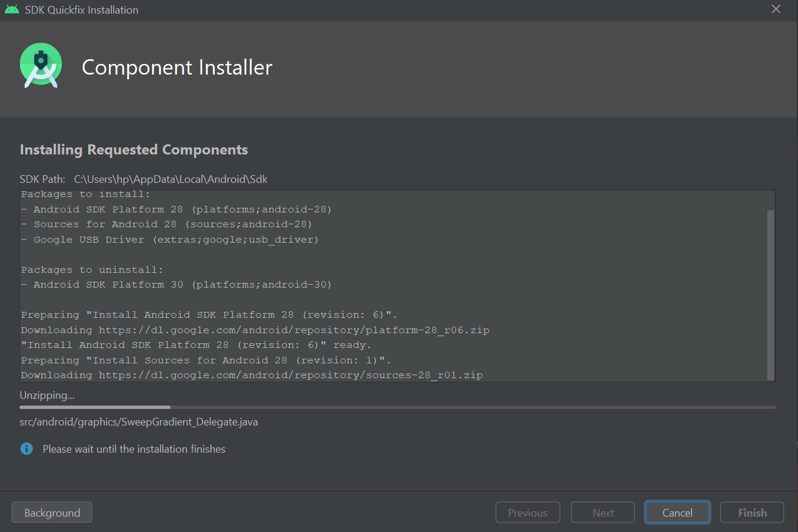
Task: Click Preparing 'Install Sources for Android 28' line
Action: [206, 360]
